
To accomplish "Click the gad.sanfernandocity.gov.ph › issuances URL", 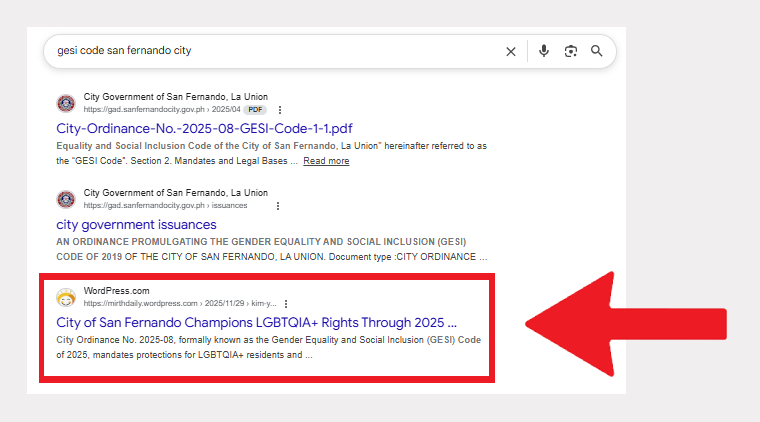I will [x=165, y=205].
